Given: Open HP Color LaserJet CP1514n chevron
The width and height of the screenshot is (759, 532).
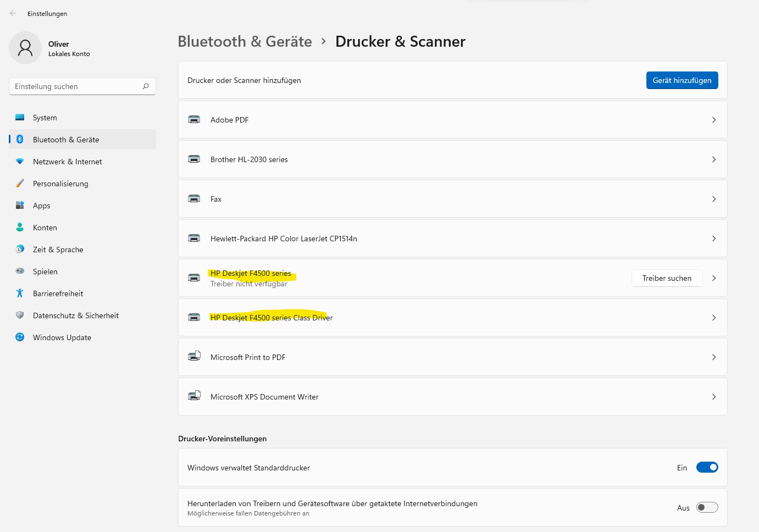Looking at the screenshot, I should click(x=714, y=239).
